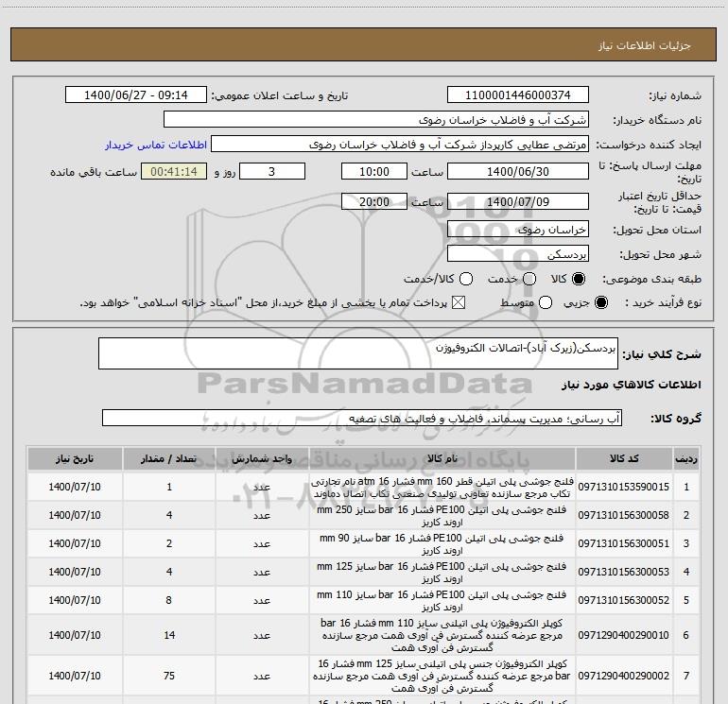
Task: Click the validity hour field 20:00
Action: 374,201
